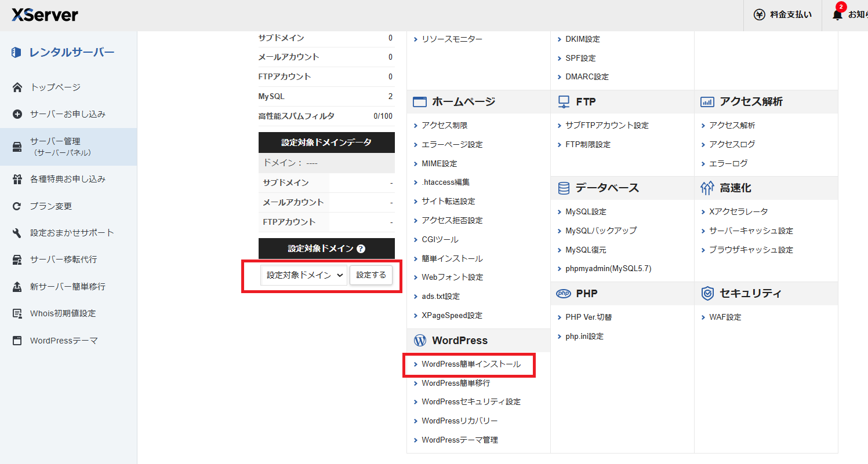Click the upload icon beside 新サーバー簡単移行

[x=17, y=287]
